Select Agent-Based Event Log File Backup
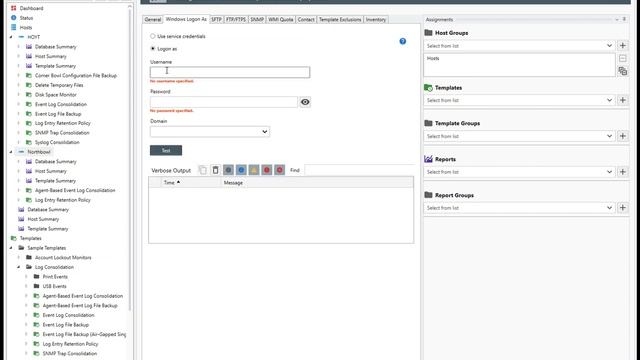 [80, 305]
